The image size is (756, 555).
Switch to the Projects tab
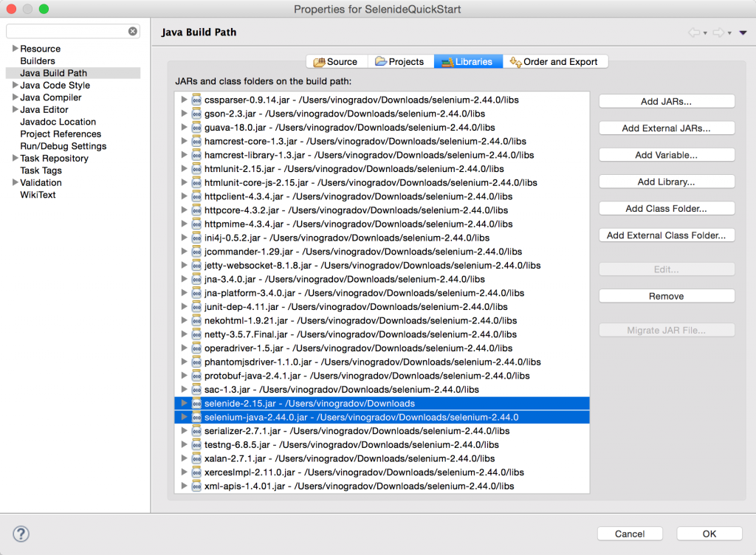pos(401,62)
